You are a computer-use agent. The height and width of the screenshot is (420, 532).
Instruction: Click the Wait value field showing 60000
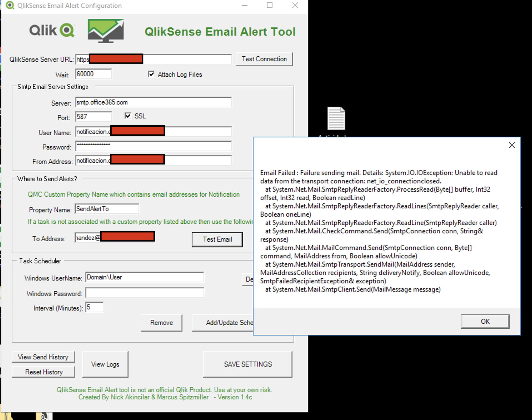click(x=93, y=74)
